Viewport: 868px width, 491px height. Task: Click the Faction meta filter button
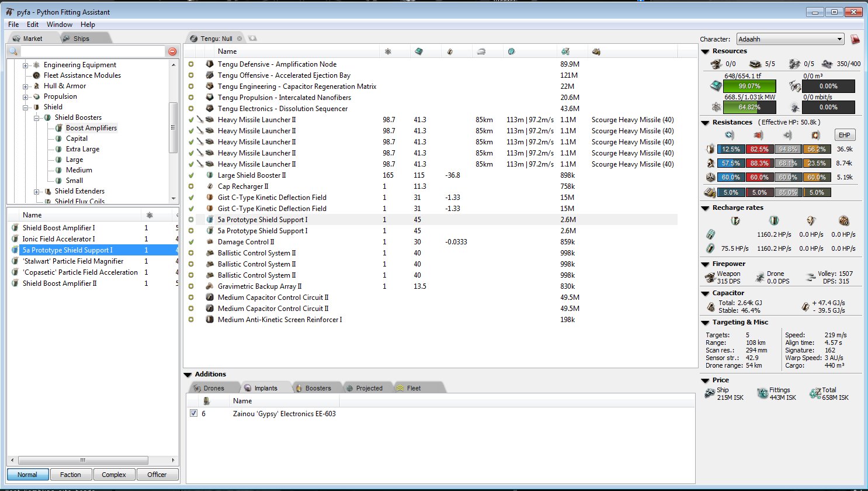pos(71,475)
